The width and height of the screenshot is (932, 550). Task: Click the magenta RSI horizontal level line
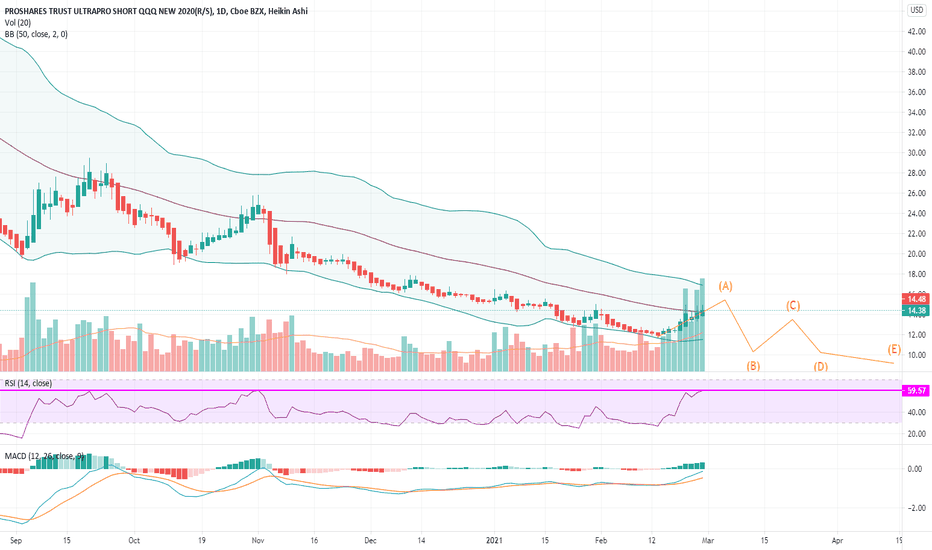tap(451, 391)
